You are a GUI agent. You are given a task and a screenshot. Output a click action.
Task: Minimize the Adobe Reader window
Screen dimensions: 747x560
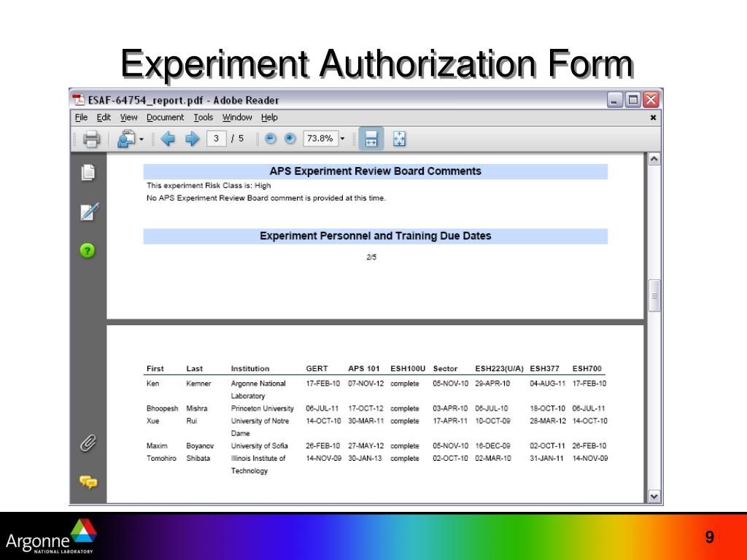click(615, 100)
